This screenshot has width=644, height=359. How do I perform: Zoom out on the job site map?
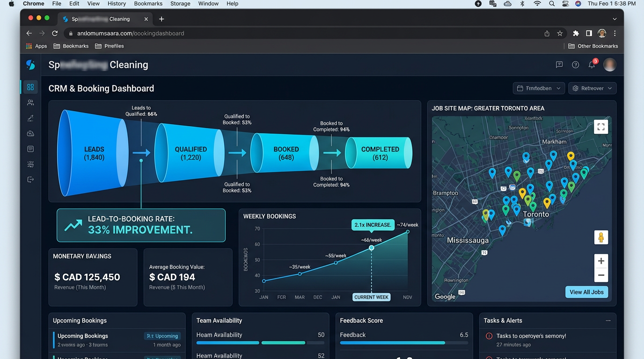601,275
